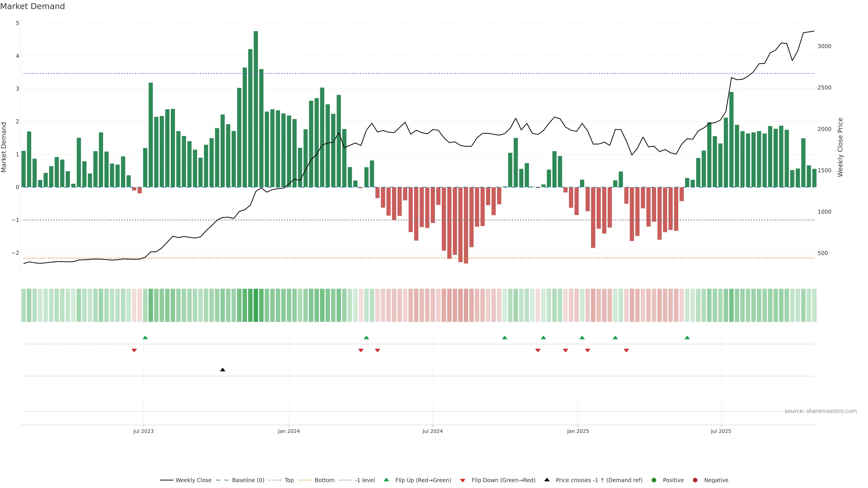Click the Market Demand chart title
This screenshot has height=488, width=868.
(32, 6)
